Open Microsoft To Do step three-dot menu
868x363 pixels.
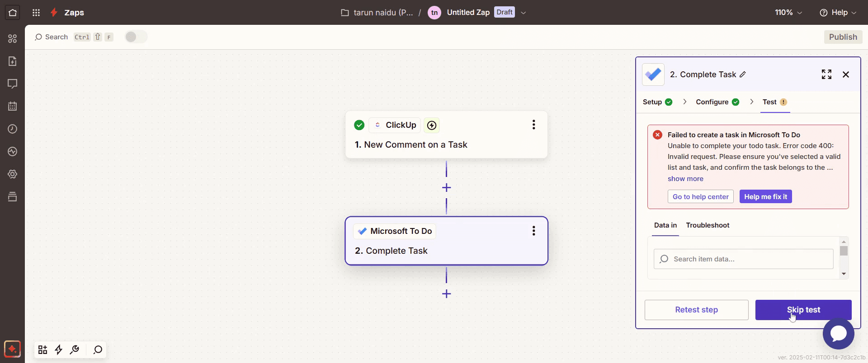534,231
